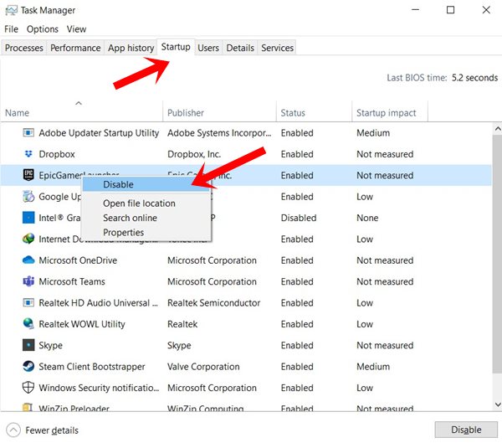Open the View menu
Viewport: 502px width, 448px height.
tap(76, 29)
